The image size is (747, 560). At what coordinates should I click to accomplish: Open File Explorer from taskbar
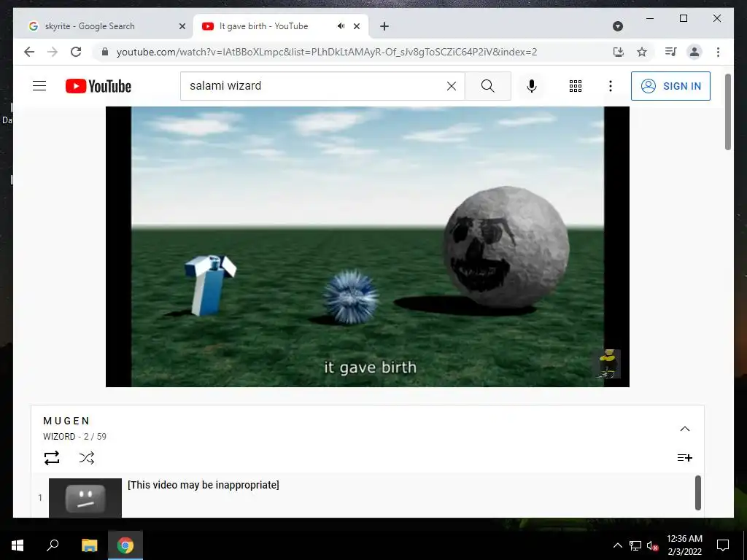(x=89, y=545)
